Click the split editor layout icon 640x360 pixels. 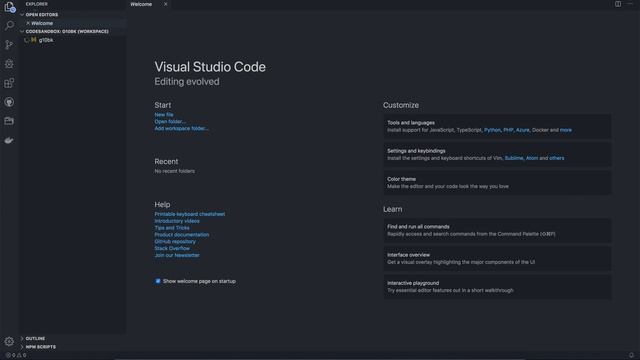[618, 4]
